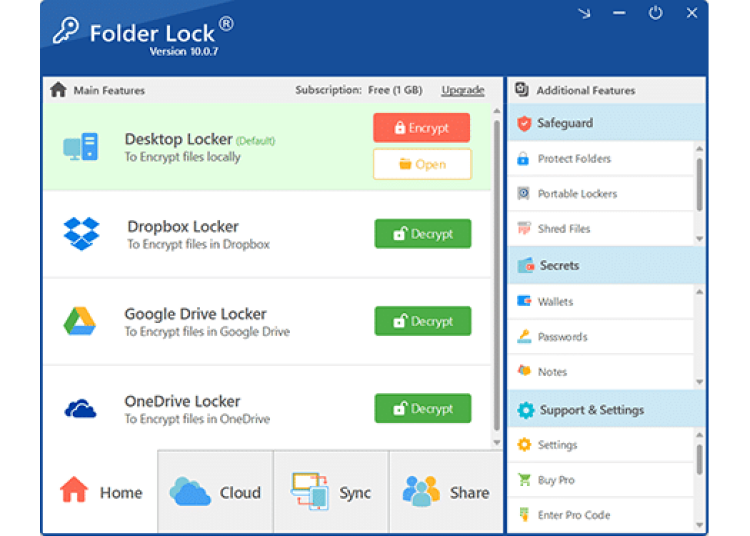750x536 pixels.
Task: Select Protect Folders under Safeguard
Action: 573,159
